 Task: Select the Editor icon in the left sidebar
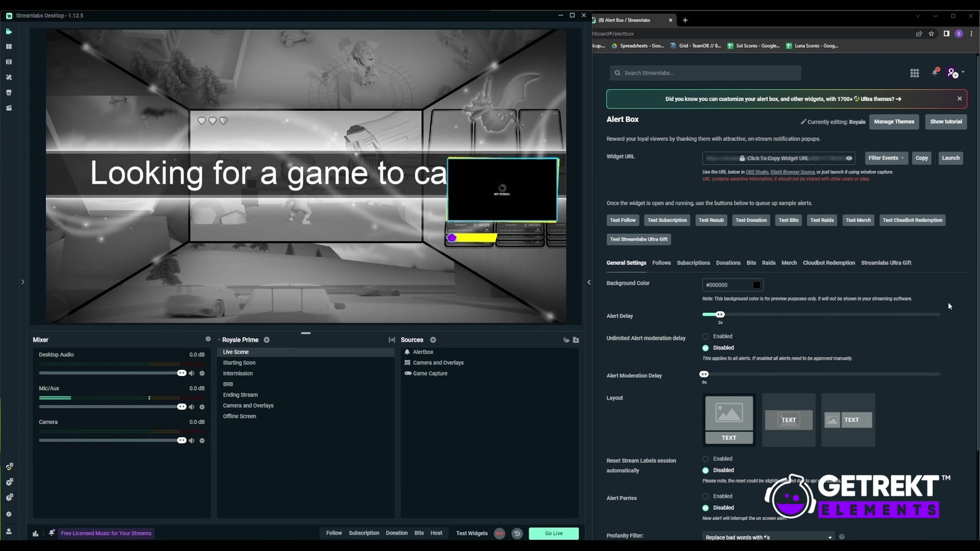click(9, 31)
